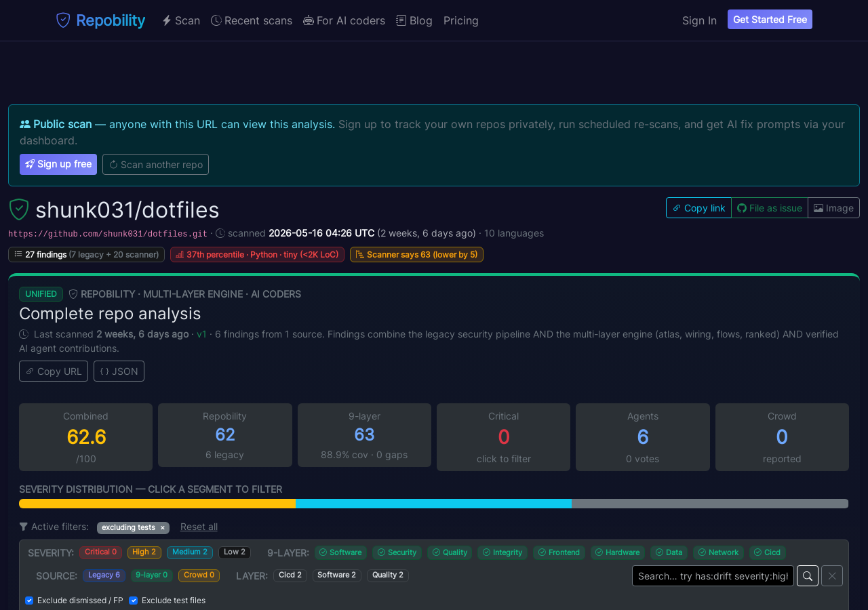Viewport: 868px width, 610px height.
Task: Open the GitHub repo URL link
Action: (x=108, y=233)
